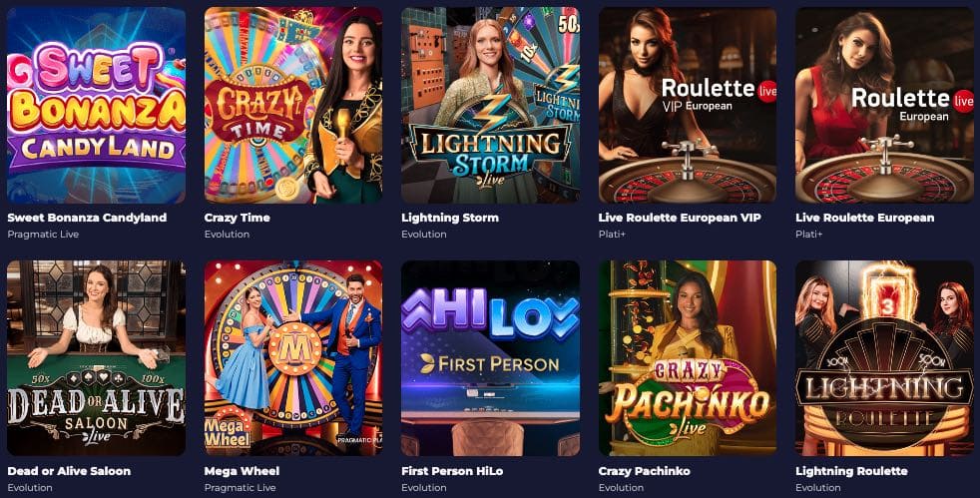Click the Mega Wheel title text
The height and width of the screenshot is (498, 980).
[x=242, y=471]
